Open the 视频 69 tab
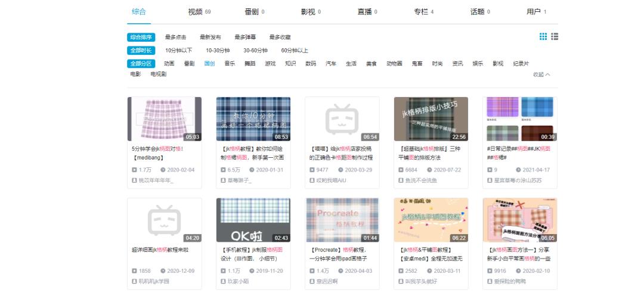The height and width of the screenshot is (293, 644). (x=199, y=12)
